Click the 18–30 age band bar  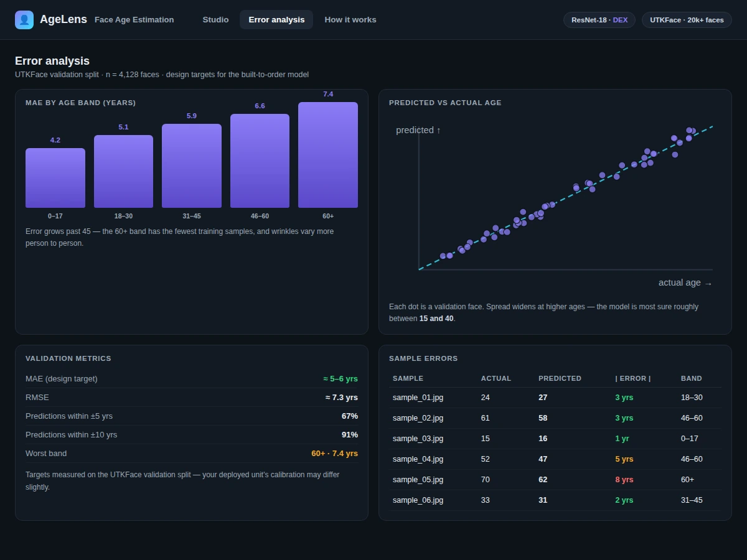pos(123,172)
